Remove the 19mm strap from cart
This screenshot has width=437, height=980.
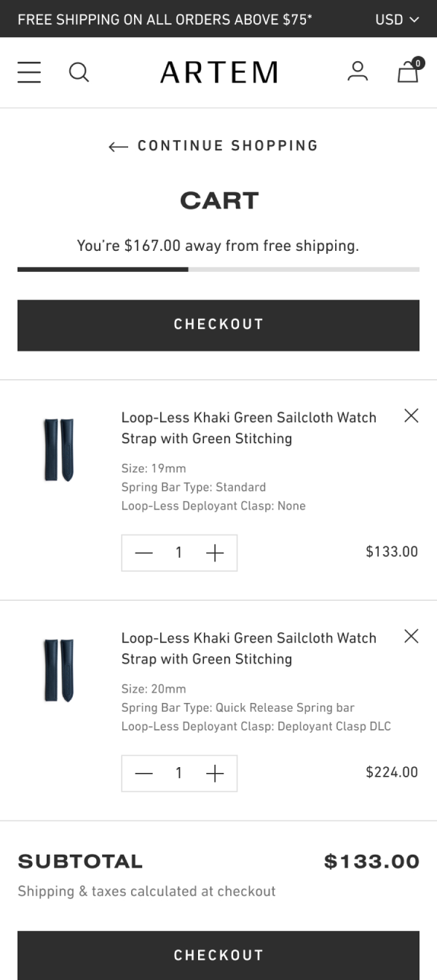pos(412,416)
